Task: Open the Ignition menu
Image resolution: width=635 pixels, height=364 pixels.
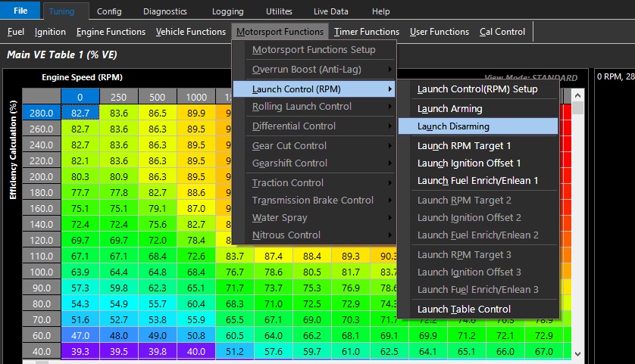Action: [x=50, y=32]
